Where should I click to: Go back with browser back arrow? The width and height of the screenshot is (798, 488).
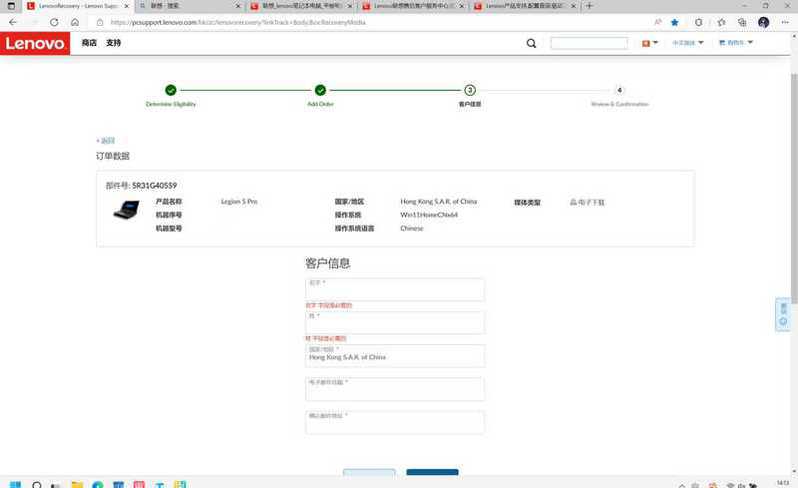(x=13, y=22)
